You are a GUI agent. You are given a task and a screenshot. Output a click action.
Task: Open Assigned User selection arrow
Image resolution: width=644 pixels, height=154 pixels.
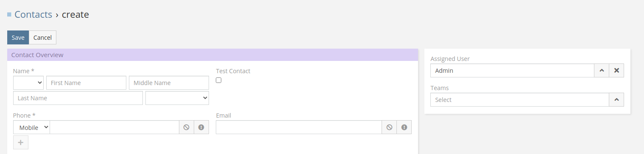click(x=602, y=71)
